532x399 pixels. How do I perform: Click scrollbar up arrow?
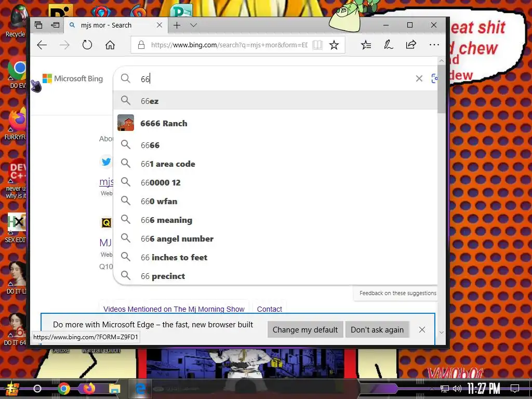click(x=442, y=61)
